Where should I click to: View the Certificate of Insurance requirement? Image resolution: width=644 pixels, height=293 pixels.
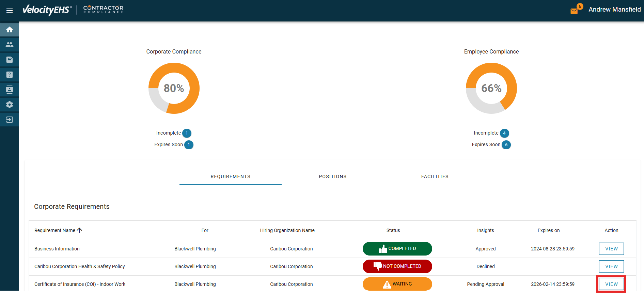(611, 284)
